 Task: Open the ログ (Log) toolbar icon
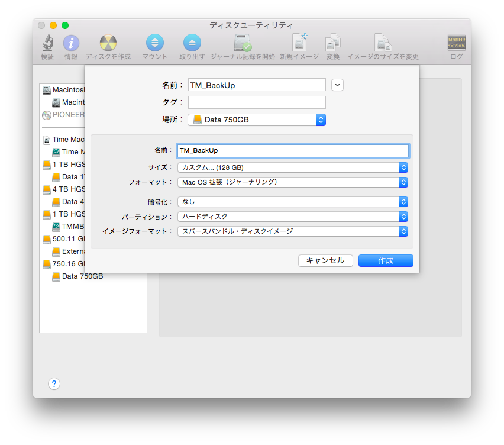click(x=457, y=43)
